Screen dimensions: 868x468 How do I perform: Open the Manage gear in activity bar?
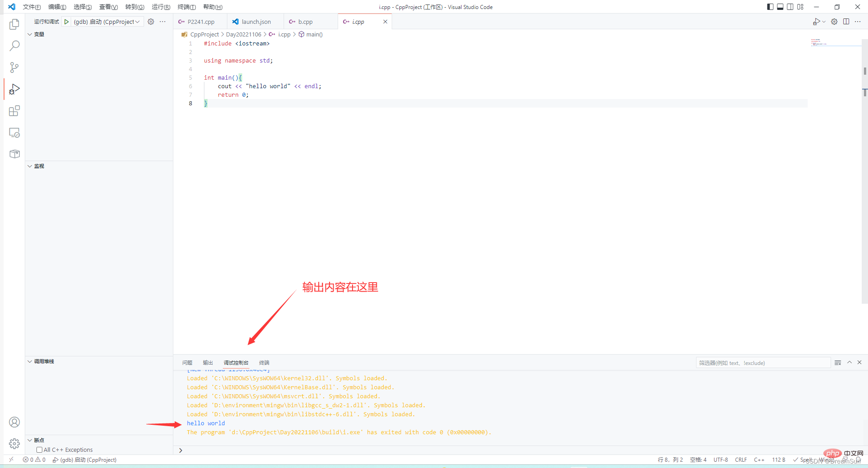pos(14,444)
